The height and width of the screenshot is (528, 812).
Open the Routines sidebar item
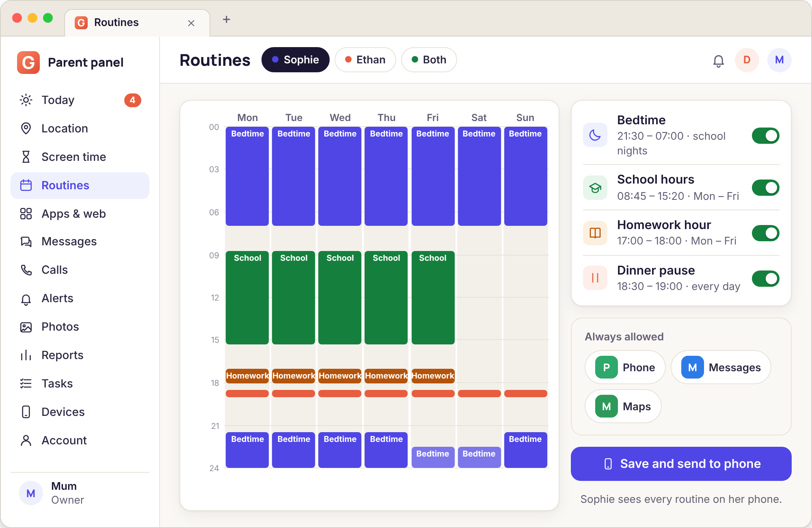tap(80, 186)
